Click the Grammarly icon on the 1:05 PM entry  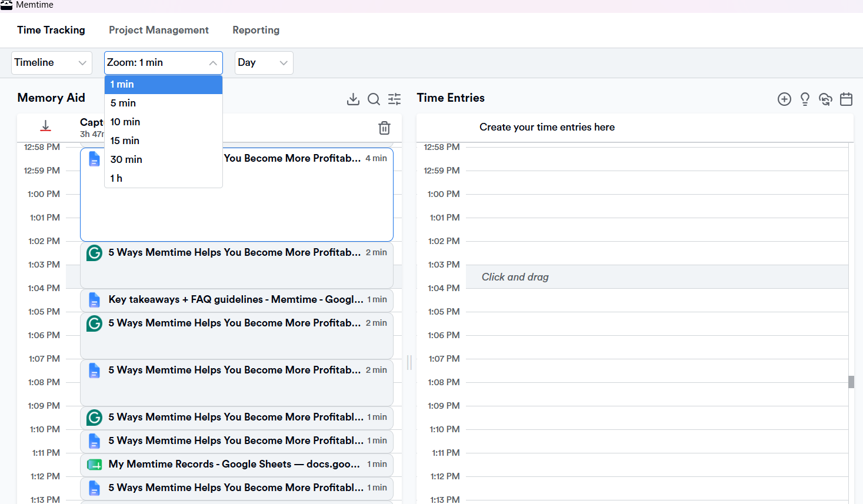click(x=94, y=323)
